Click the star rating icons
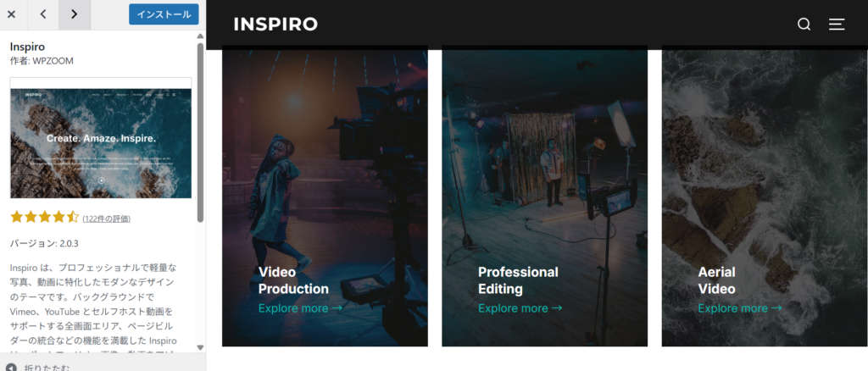 tap(45, 218)
